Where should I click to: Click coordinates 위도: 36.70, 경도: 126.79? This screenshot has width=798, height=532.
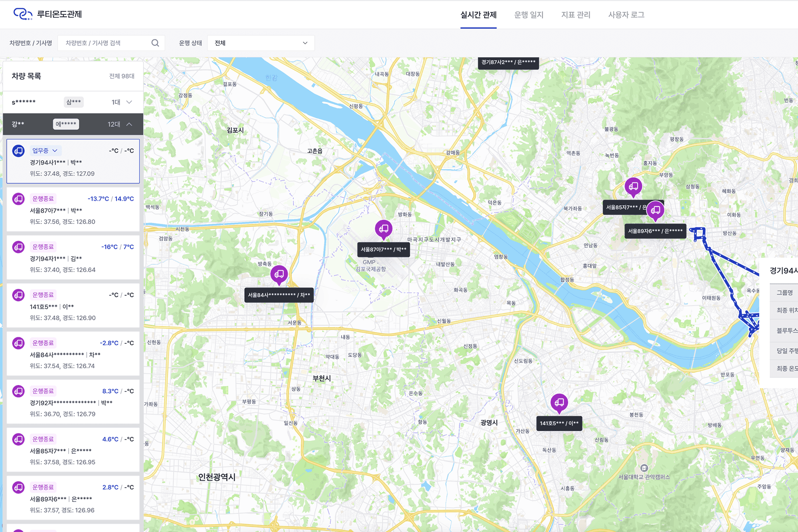tap(63, 414)
